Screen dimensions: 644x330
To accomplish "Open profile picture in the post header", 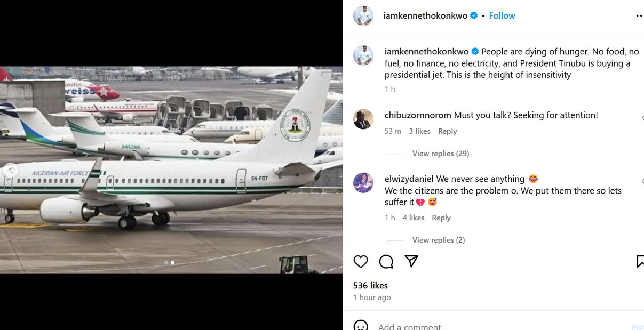I will pos(363,16).
